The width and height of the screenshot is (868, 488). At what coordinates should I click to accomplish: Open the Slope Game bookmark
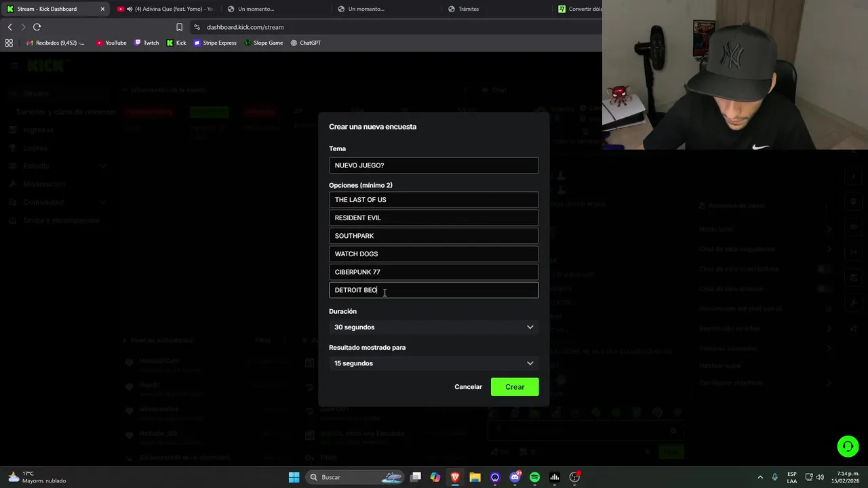click(x=263, y=43)
